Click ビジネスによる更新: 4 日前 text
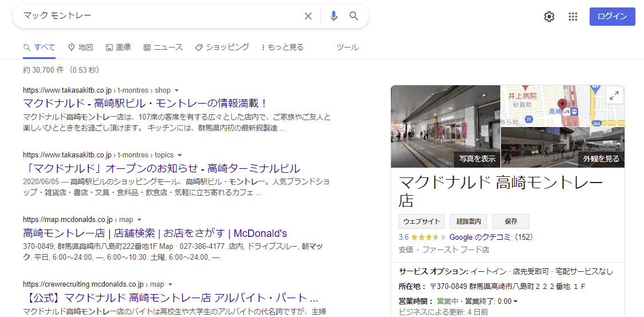 tap(443, 312)
